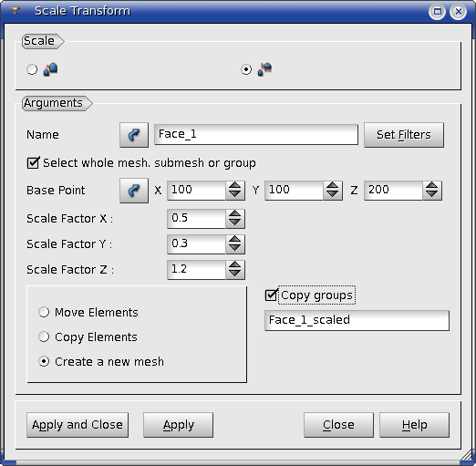
Task: Click the Scale Factor Z value field
Action: coord(197,270)
